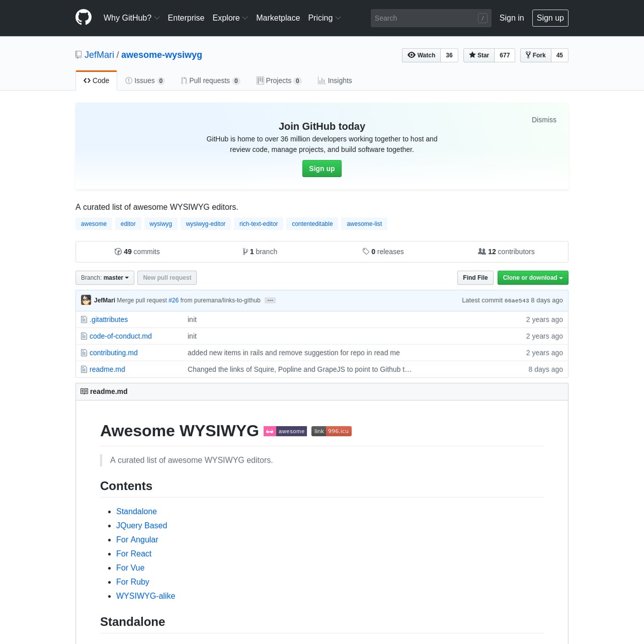The height and width of the screenshot is (644, 644).
Task: Click the Star button
Action: click(x=479, y=55)
